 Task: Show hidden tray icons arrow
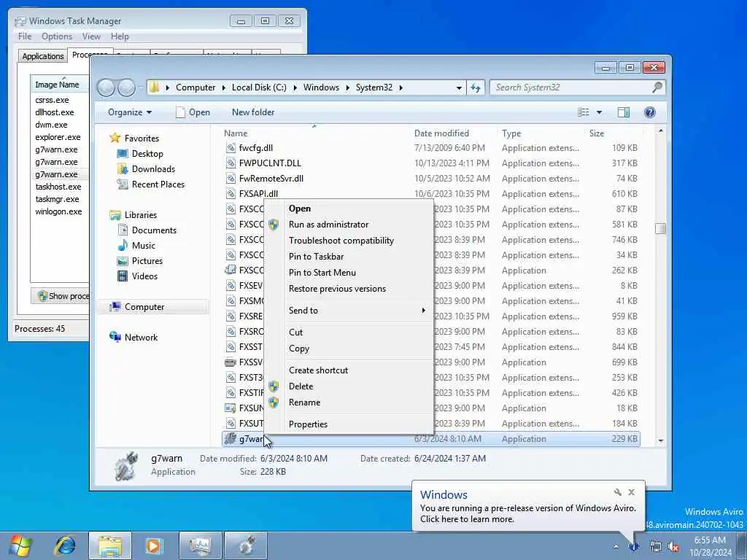point(616,546)
